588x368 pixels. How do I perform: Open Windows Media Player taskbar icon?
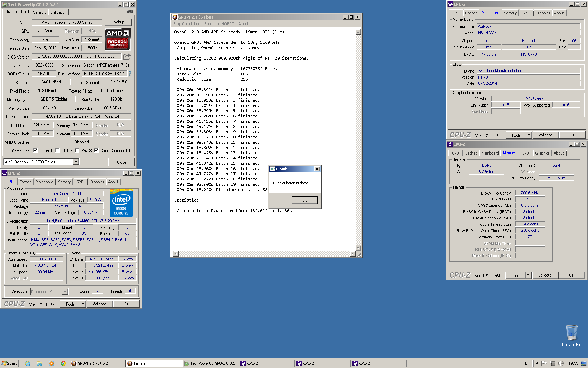(x=51, y=363)
